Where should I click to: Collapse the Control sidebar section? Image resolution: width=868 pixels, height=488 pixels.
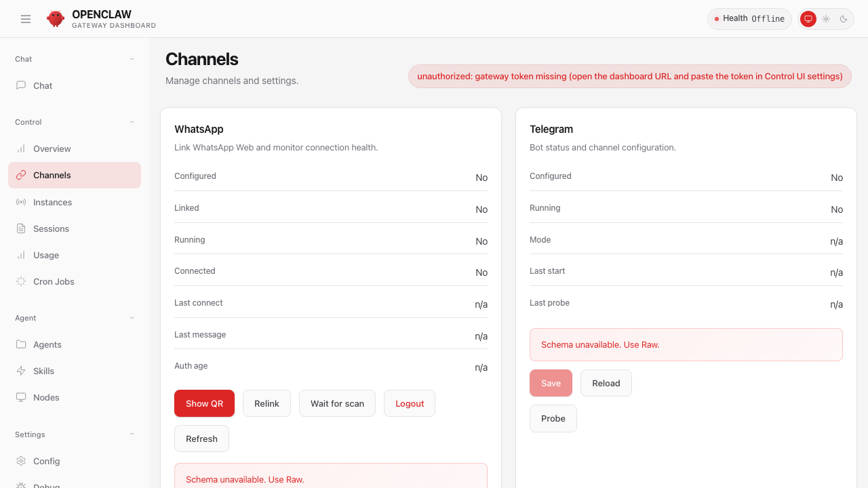coord(132,122)
